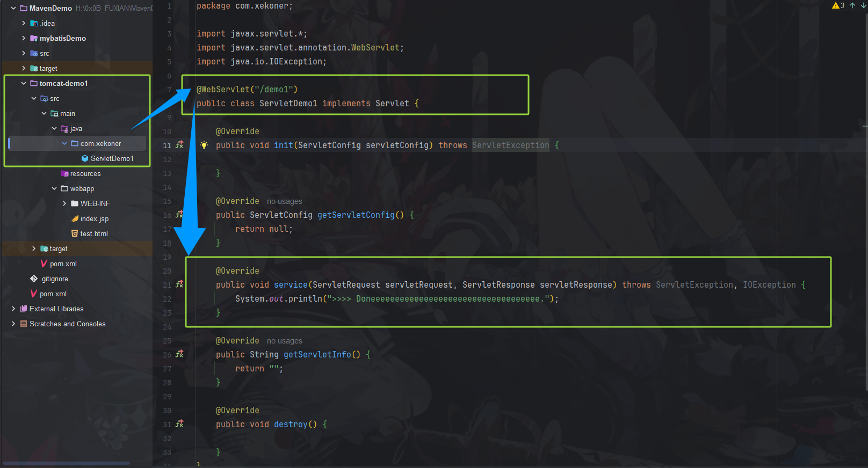Click implements gutter icon for service method
Viewport: 868px width, 468px height.
[x=179, y=284]
